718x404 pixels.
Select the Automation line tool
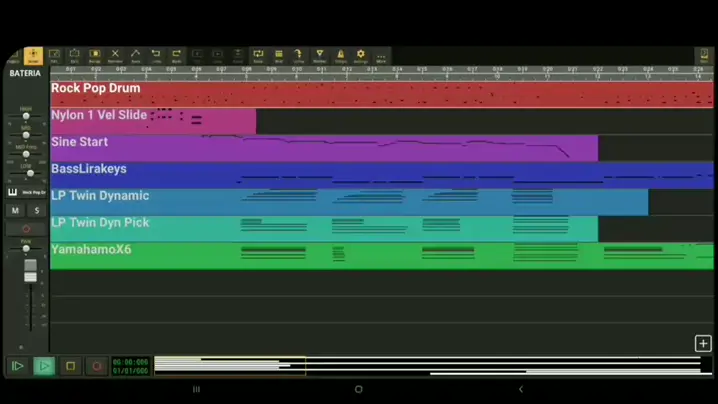click(x=136, y=55)
